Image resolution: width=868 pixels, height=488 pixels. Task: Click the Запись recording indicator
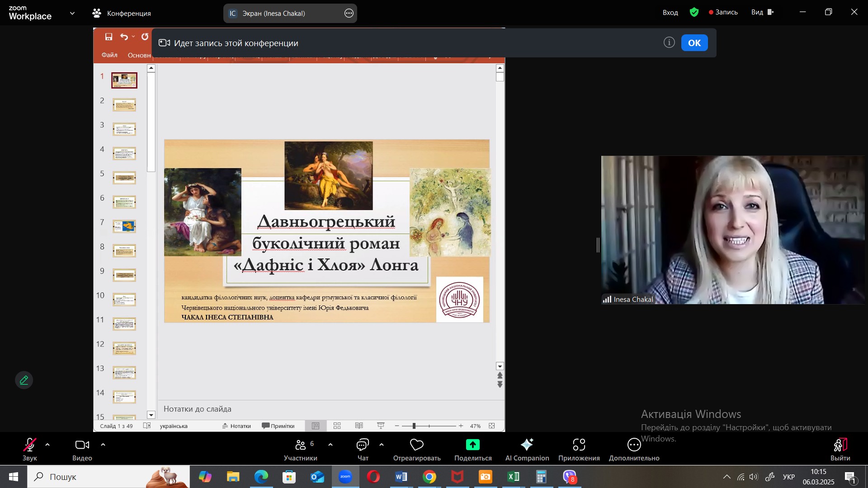(x=723, y=12)
